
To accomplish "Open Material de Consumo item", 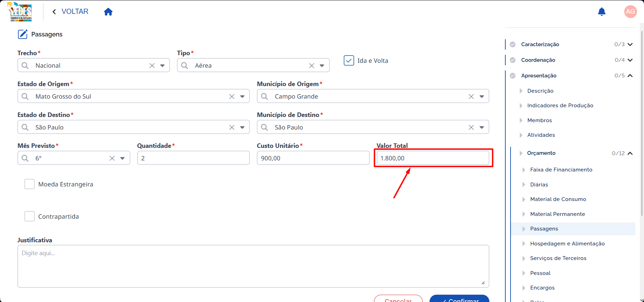I will [x=558, y=199].
